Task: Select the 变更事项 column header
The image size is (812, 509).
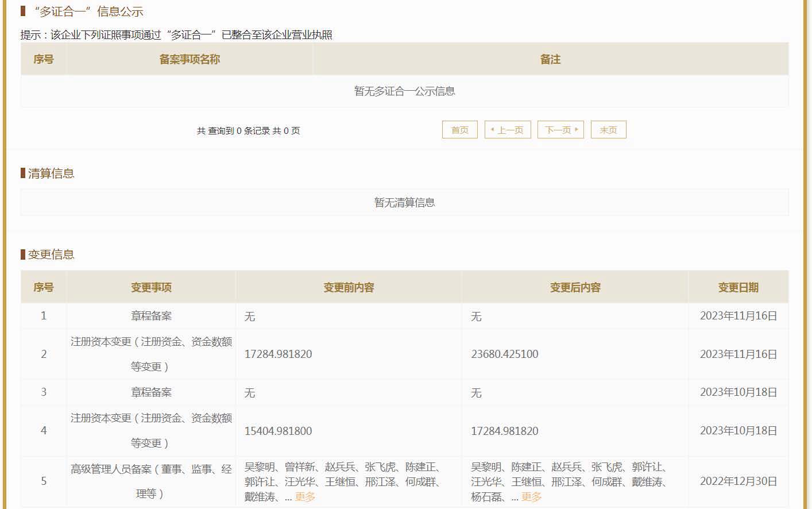Action: pos(151,287)
